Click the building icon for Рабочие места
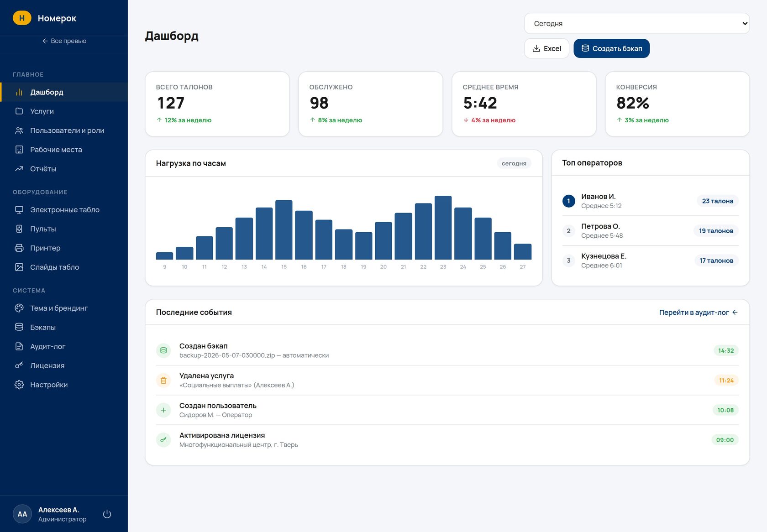 click(x=19, y=150)
